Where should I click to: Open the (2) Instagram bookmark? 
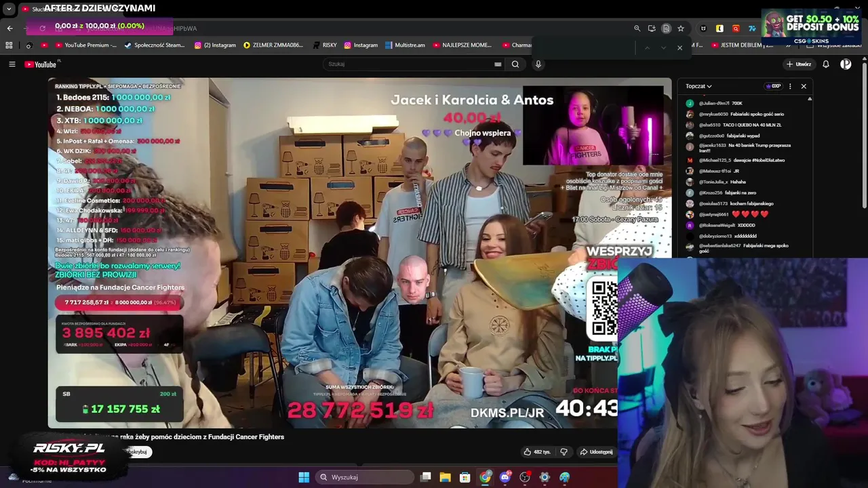click(x=215, y=45)
